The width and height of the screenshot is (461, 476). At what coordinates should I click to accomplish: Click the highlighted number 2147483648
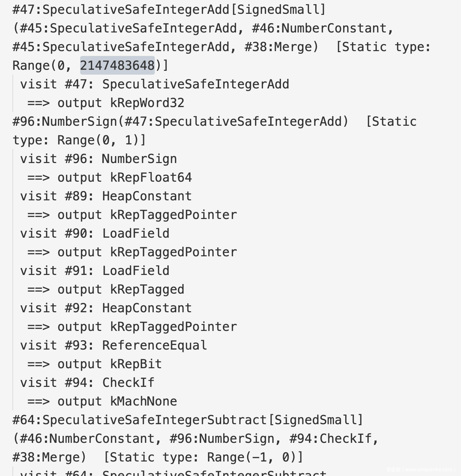(x=117, y=65)
